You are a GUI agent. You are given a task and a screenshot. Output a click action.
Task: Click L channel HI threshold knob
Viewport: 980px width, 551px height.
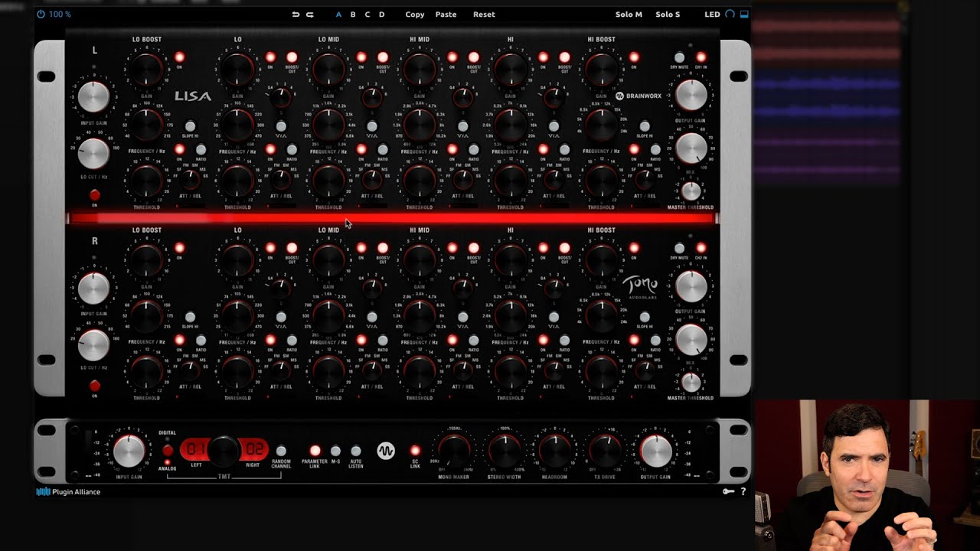[510, 181]
